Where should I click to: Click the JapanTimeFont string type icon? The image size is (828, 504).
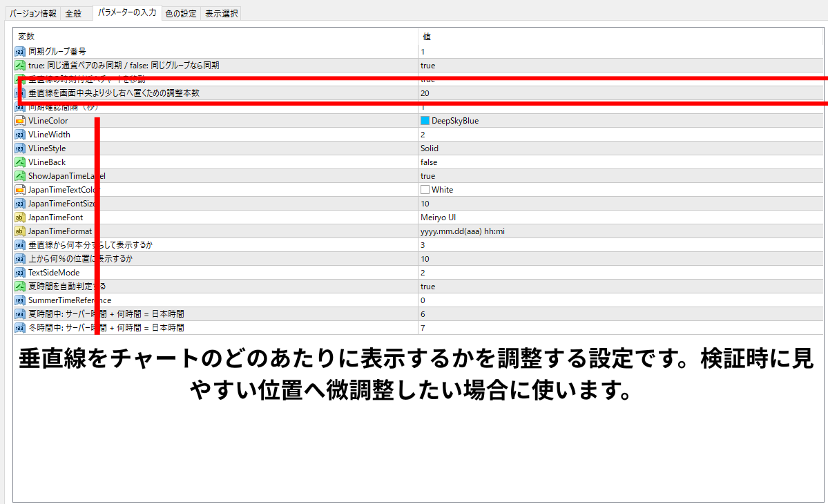point(19,217)
